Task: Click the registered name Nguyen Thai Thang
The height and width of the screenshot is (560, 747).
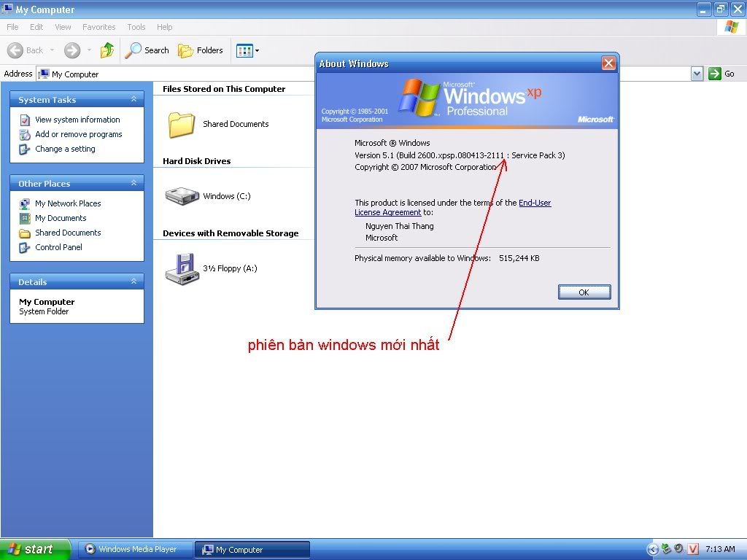Action: (x=400, y=226)
